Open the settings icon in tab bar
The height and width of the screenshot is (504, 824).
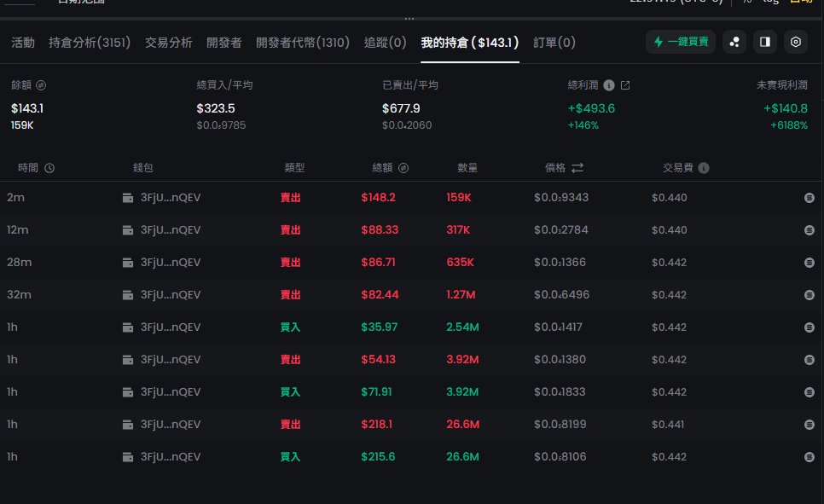tap(796, 42)
